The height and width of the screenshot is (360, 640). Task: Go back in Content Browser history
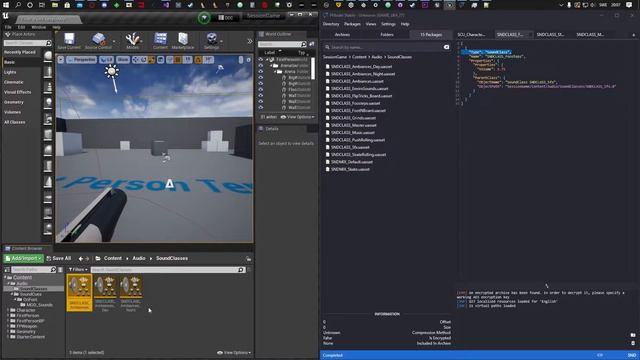pyautogui.click(x=81, y=259)
